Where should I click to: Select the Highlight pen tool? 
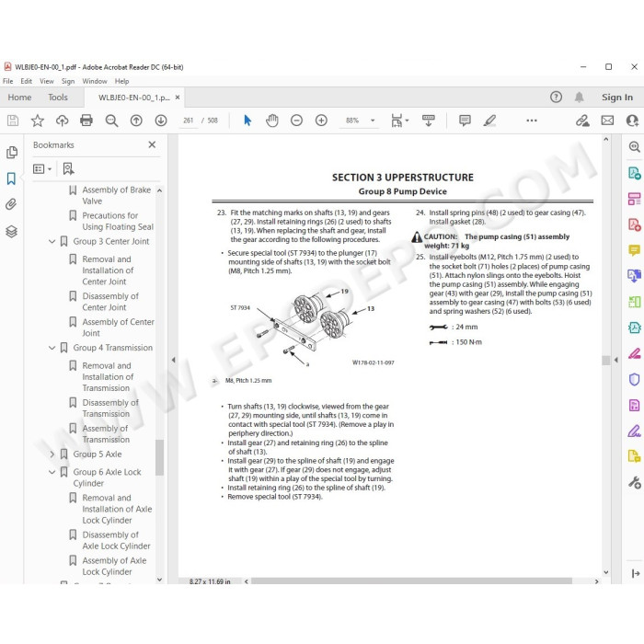489,121
